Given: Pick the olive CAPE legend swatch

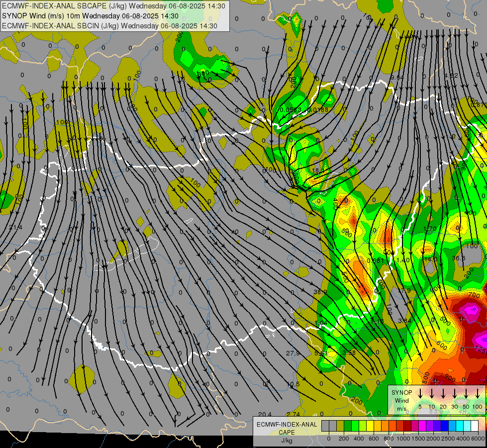Looking at the screenshot, I should 340,426.
